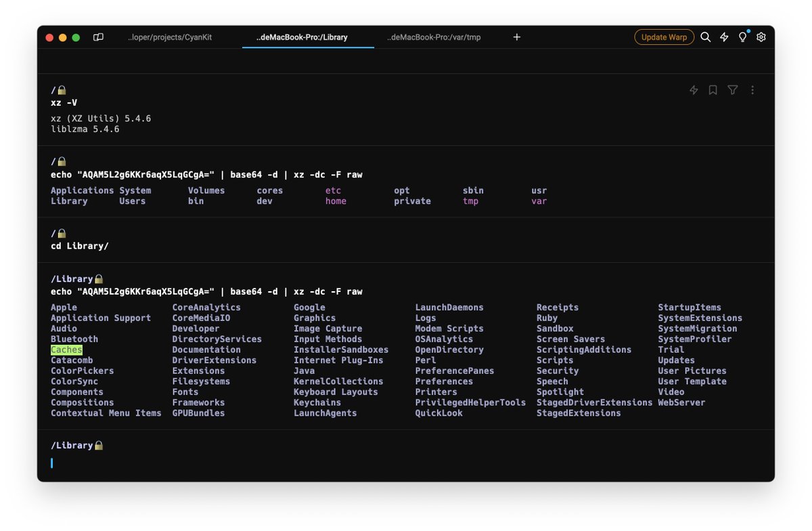Click the Catacomb entry
This screenshot has height=531, width=812.
click(72, 360)
